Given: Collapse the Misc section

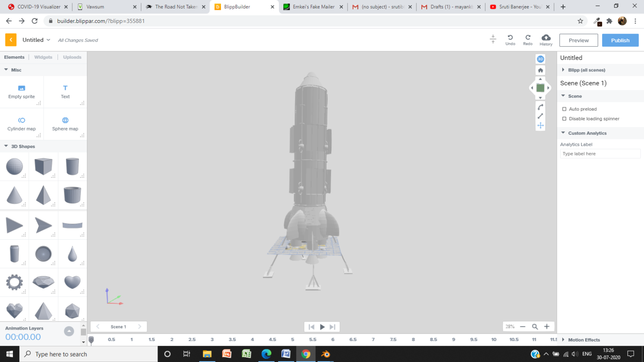Looking at the screenshot, I should (6, 70).
